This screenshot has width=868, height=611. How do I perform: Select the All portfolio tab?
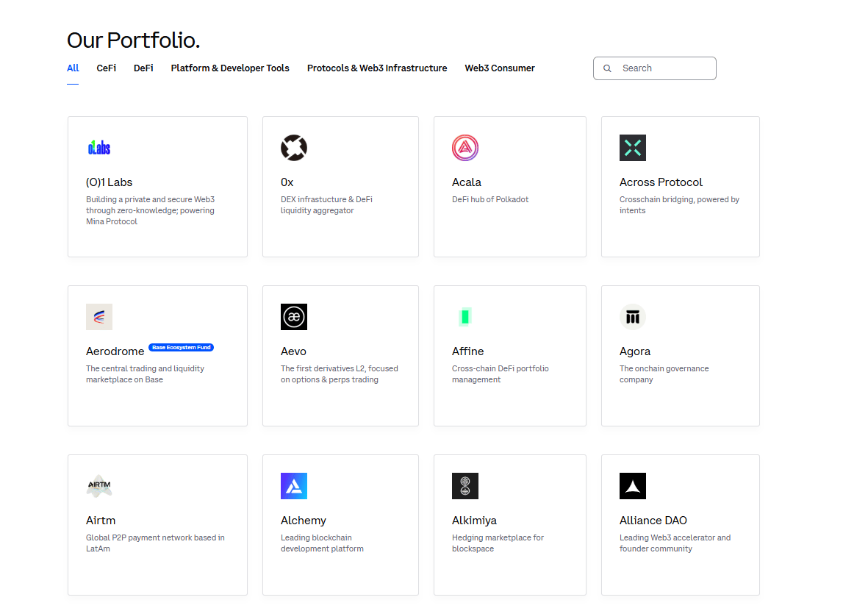pos(73,68)
